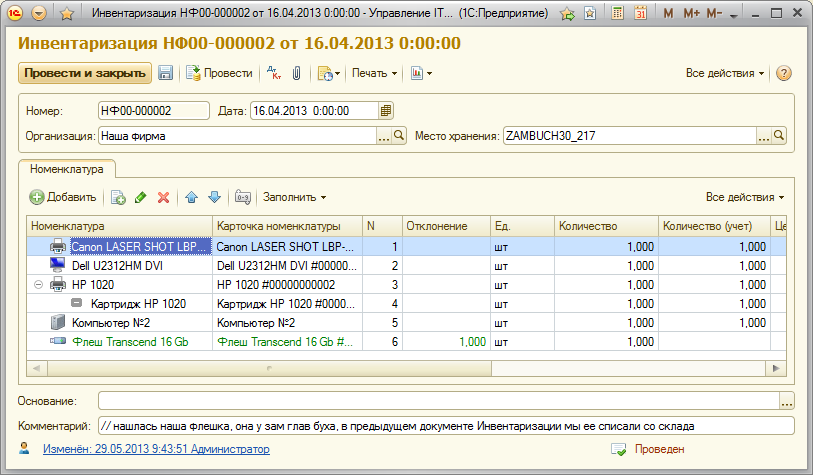The image size is (813, 475).
Task: Open the Дт/Кт postings icon
Action: pos(274,73)
